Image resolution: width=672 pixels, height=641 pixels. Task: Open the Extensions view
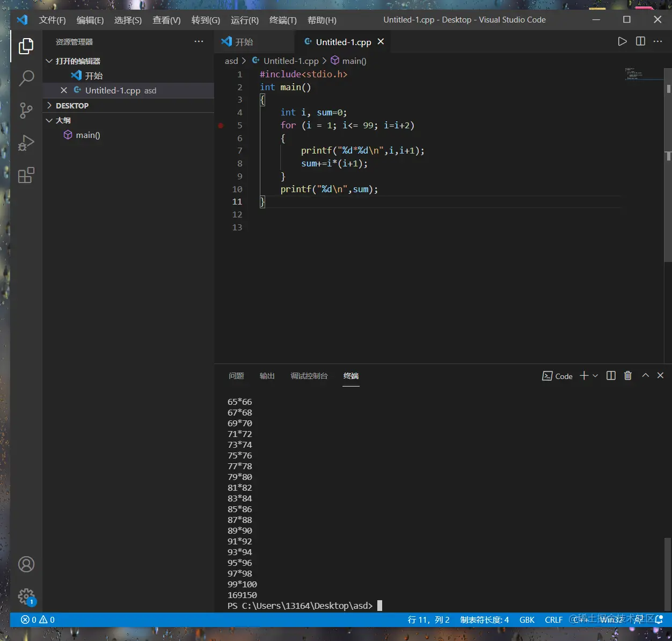point(26,176)
